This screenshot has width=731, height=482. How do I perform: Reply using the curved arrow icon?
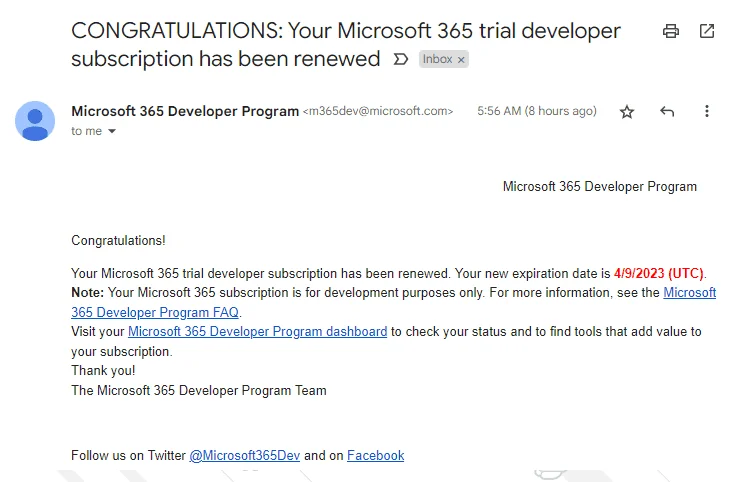[x=667, y=111]
